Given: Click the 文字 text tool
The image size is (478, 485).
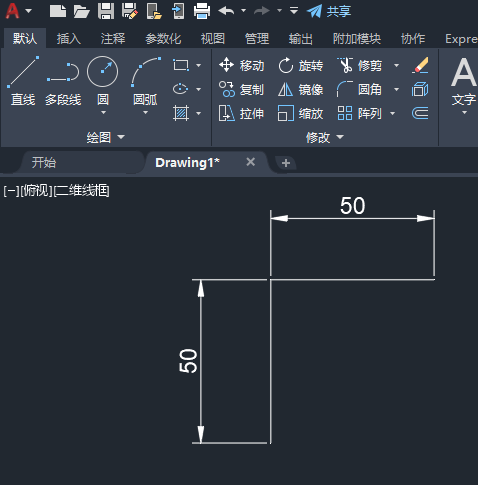Looking at the screenshot, I should click(x=464, y=81).
